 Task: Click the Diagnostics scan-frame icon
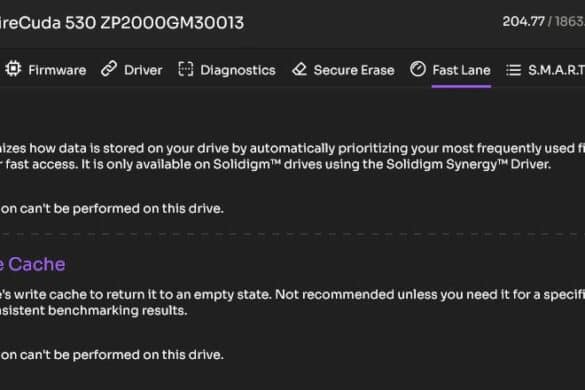(186, 69)
